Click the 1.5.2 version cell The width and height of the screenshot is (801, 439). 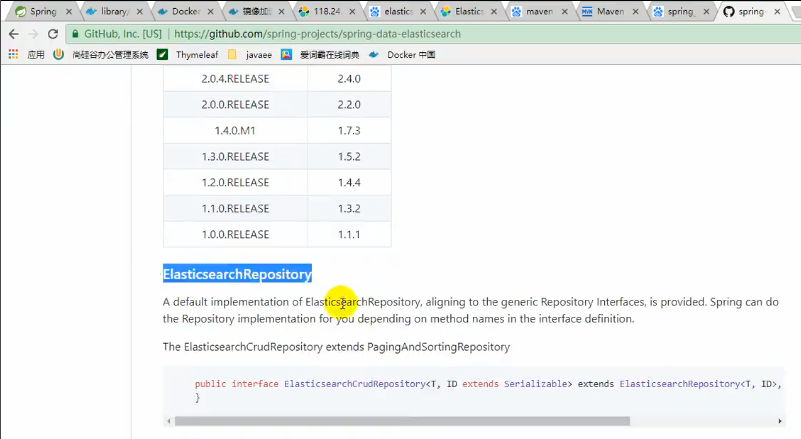tap(349, 157)
